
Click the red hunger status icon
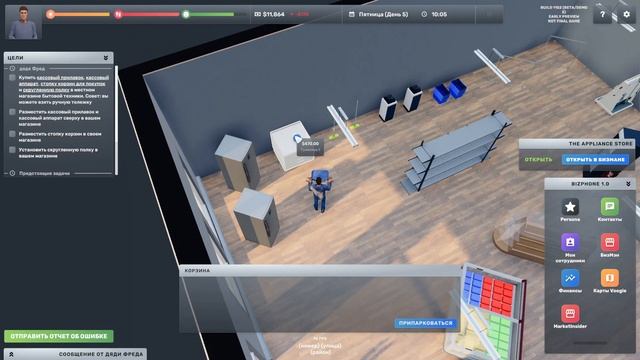click(118, 14)
